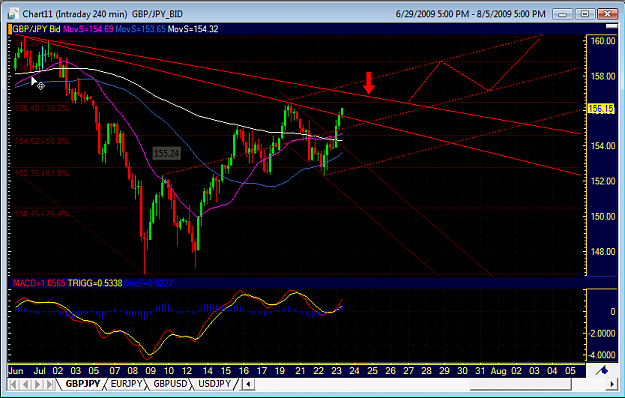
Task: Click the pointer icon beside date axis
Action: point(602,371)
